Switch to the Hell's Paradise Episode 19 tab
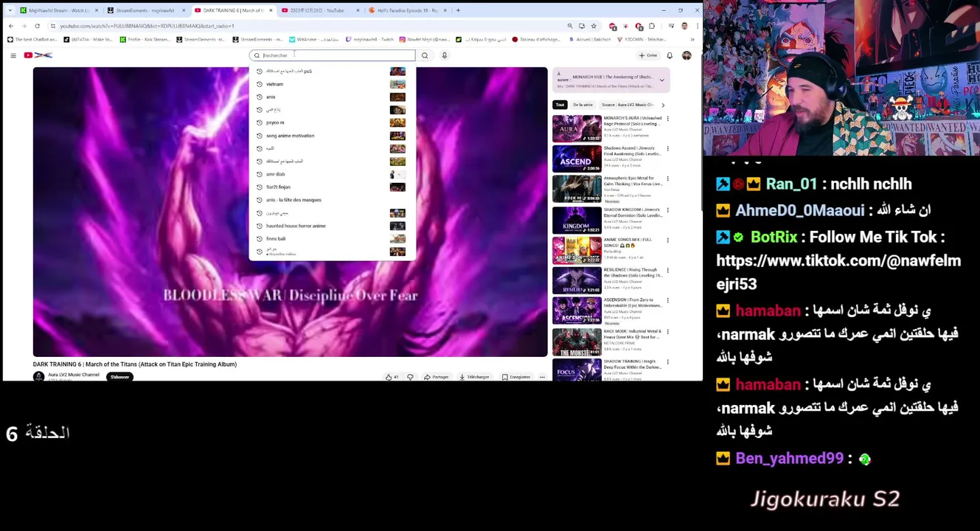The image size is (980, 531). point(407,10)
